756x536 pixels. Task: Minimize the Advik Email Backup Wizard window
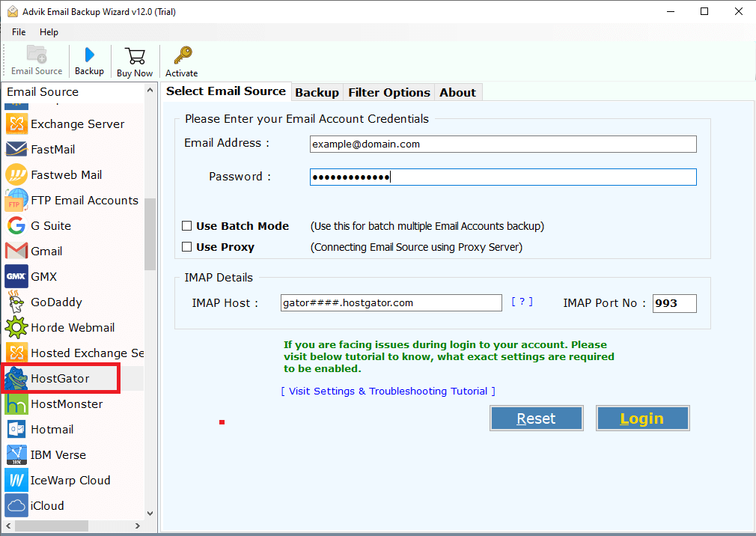[x=671, y=11]
